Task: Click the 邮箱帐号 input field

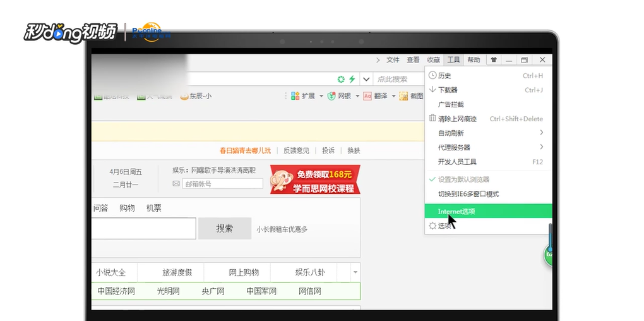Action: (222, 184)
